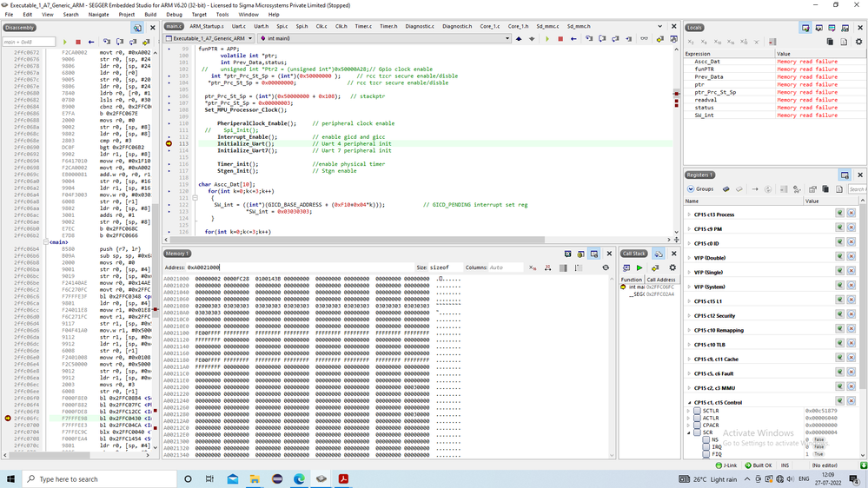Viewport: 868px width, 488px height.
Task: Open Adobe Acrobat from the taskbar
Action: tap(343, 478)
